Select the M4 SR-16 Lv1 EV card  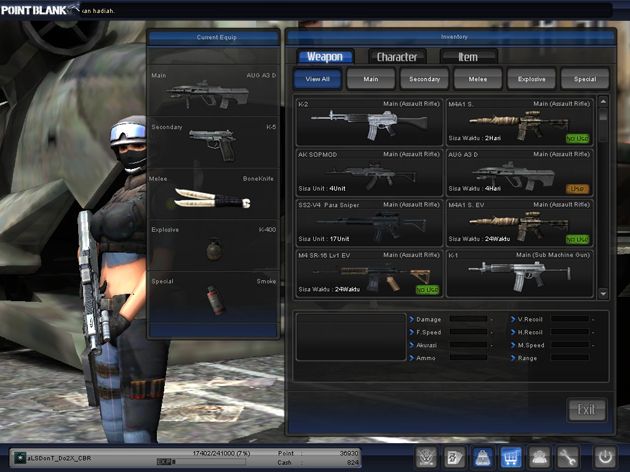pos(369,274)
